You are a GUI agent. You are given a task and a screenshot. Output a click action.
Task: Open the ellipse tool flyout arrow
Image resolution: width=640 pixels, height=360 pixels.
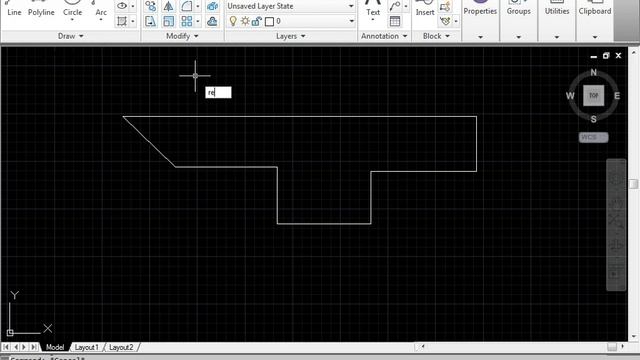coord(133,6)
